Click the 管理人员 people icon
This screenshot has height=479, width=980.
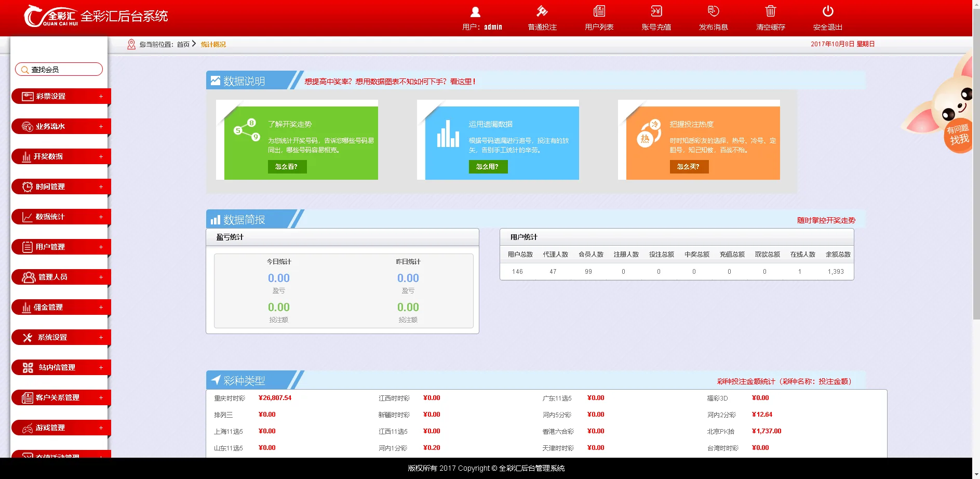(x=29, y=277)
